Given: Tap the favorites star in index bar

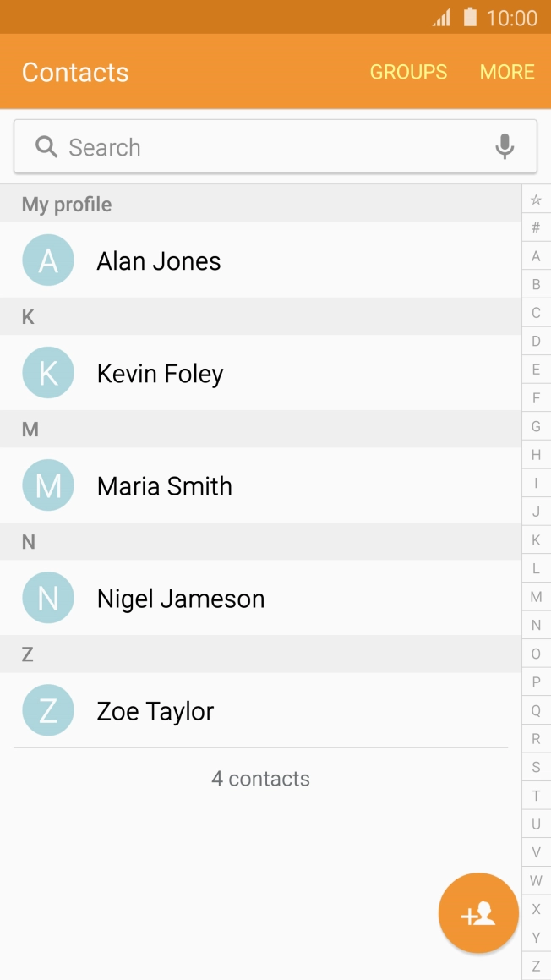Looking at the screenshot, I should point(536,200).
